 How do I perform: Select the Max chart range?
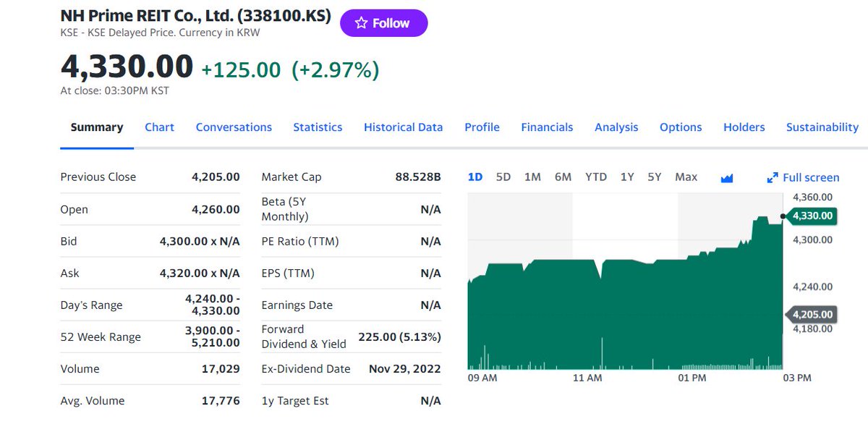686,177
